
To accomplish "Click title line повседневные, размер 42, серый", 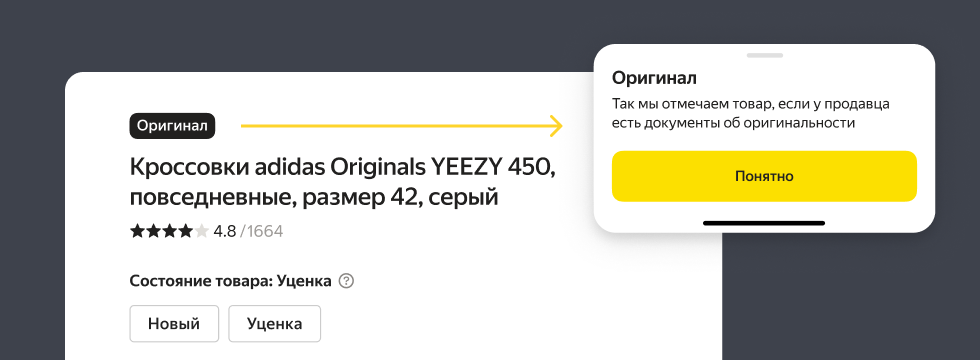I will coord(314,198).
